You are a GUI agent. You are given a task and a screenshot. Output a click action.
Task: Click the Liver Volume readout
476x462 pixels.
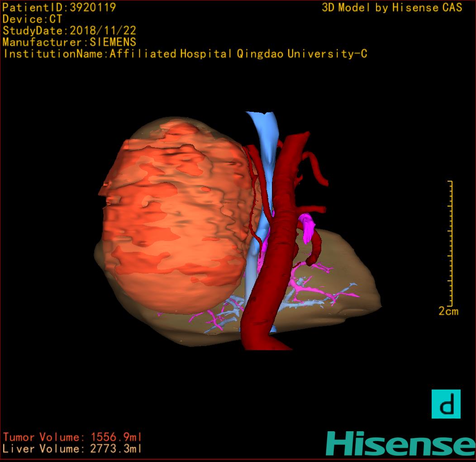coord(72,449)
